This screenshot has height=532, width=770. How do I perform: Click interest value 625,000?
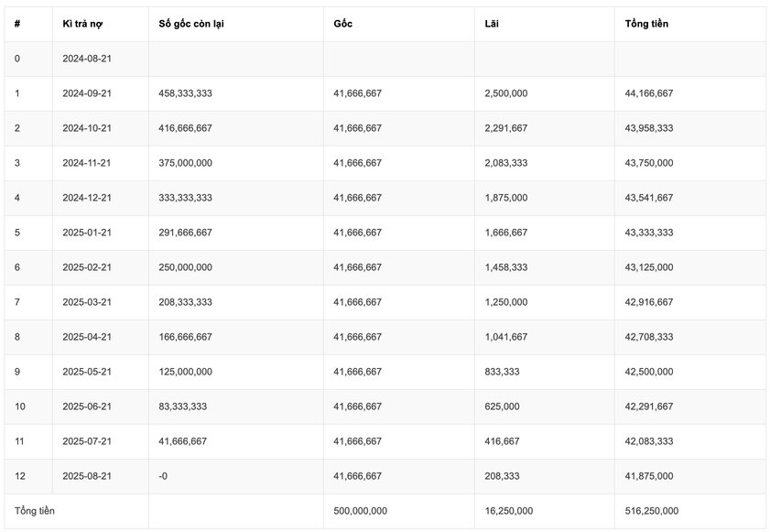(x=503, y=407)
